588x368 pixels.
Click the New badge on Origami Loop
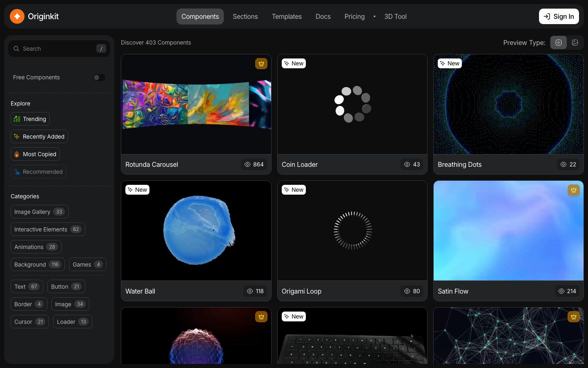pyautogui.click(x=294, y=190)
